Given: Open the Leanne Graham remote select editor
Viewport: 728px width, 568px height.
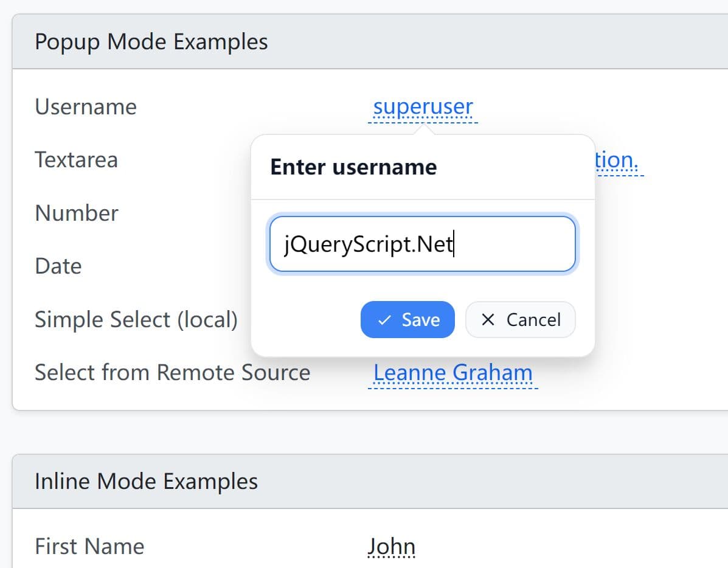Looking at the screenshot, I should click(x=453, y=372).
